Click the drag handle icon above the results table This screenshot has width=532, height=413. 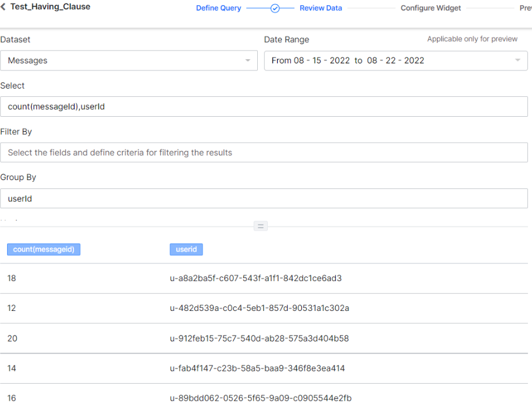tap(260, 226)
